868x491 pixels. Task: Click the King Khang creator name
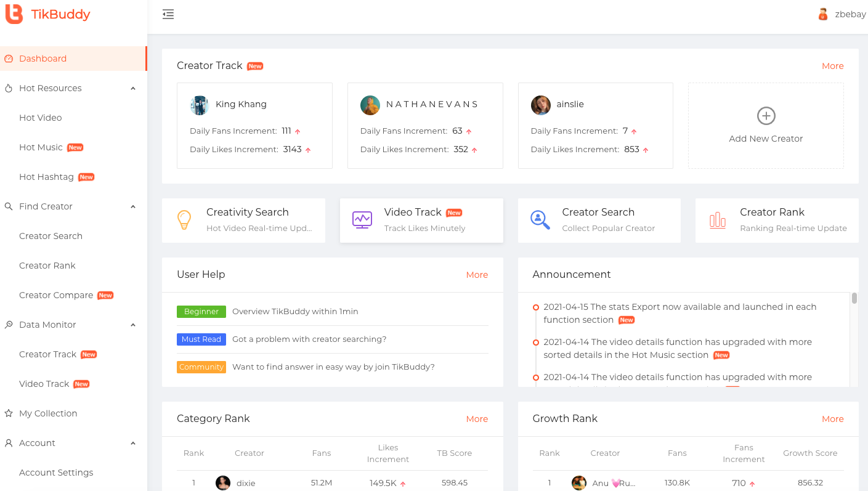point(241,104)
